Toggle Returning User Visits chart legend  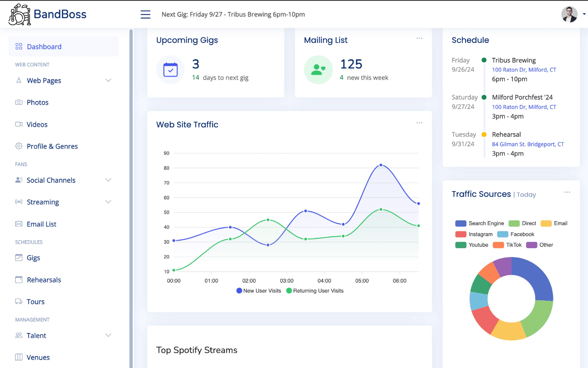click(x=315, y=291)
